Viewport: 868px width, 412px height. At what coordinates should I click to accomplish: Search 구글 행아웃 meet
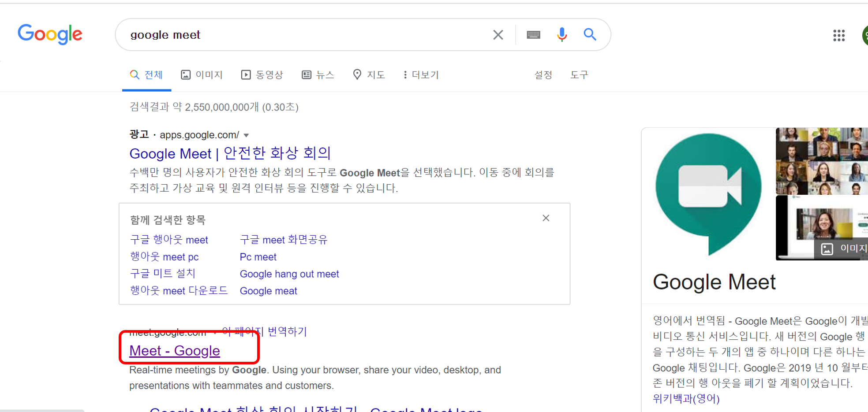pos(169,240)
